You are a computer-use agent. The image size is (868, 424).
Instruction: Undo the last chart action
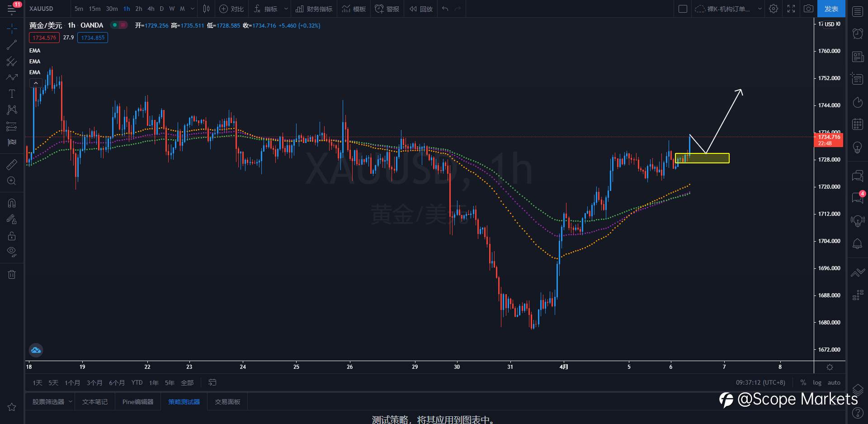coord(445,9)
